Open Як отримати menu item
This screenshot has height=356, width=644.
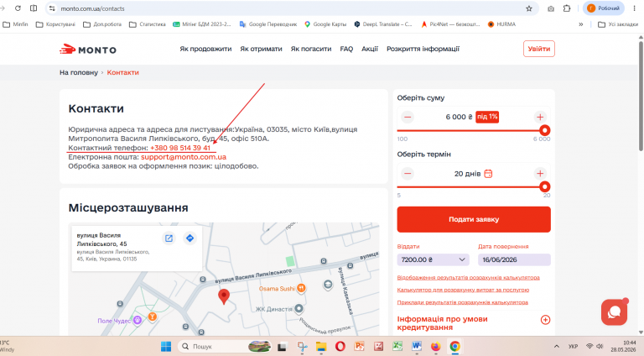tap(262, 49)
